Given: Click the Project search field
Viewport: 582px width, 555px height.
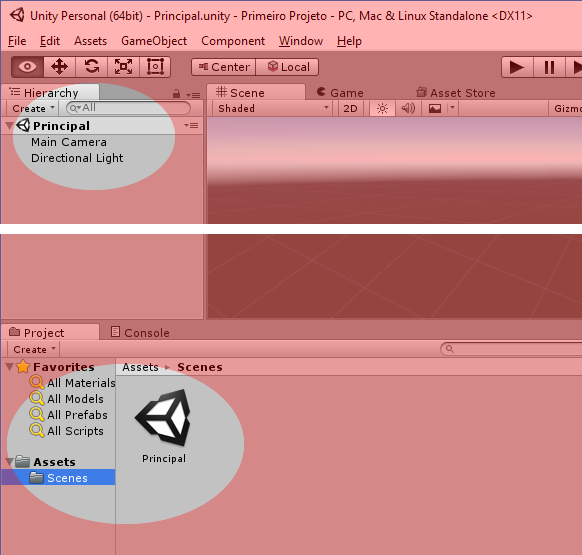Looking at the screenshot, I should pyautogui.click(x=511, y=349).
